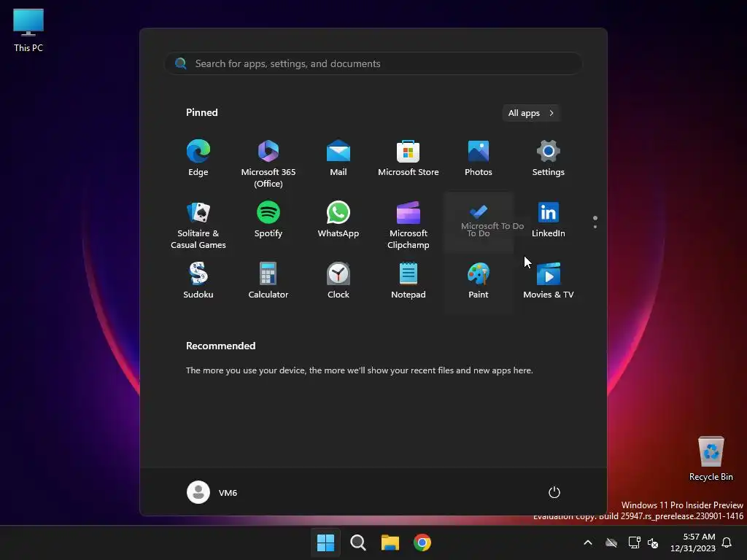Open VM6 user account menu
Screen dimensions: 747x560
pos(212,492)
